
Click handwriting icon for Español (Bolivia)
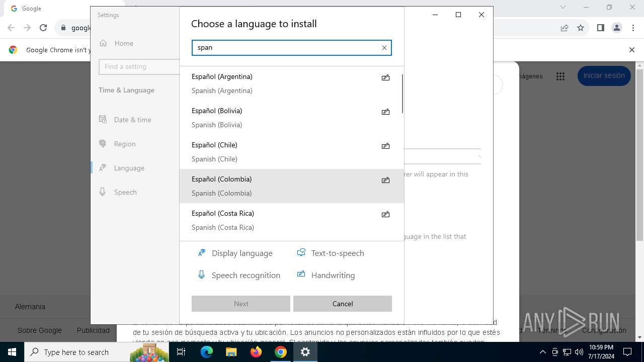click(x=385, y=112)
